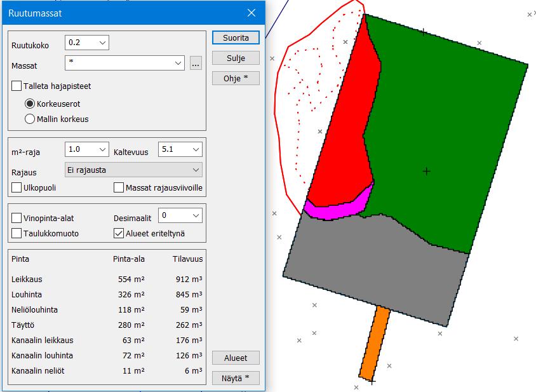Open the Massat browse (...) button
This screenshot has height=392, width=536.
coord(196,64)
